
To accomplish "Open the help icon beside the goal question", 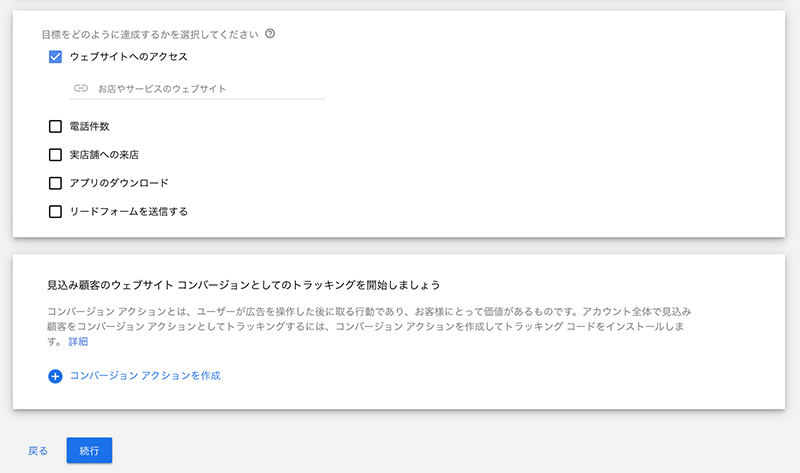I will coord(270,34).
